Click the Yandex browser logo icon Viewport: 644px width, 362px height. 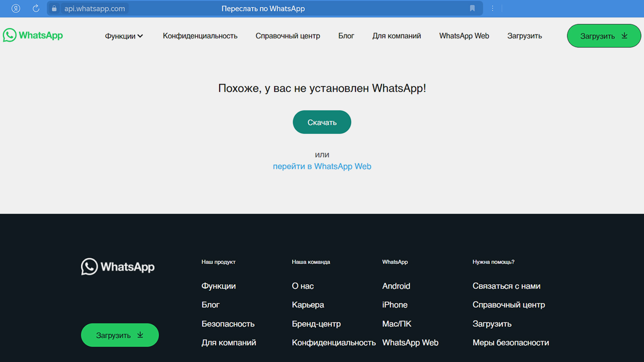(x=16, y=8)
